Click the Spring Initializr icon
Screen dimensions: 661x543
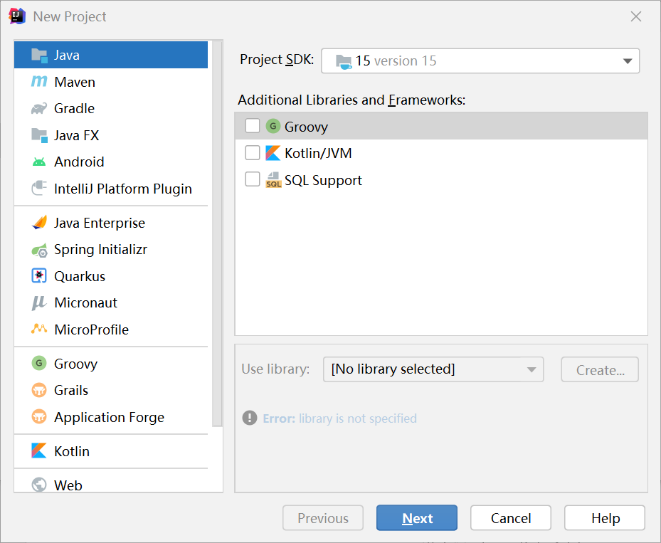[39, 250]
